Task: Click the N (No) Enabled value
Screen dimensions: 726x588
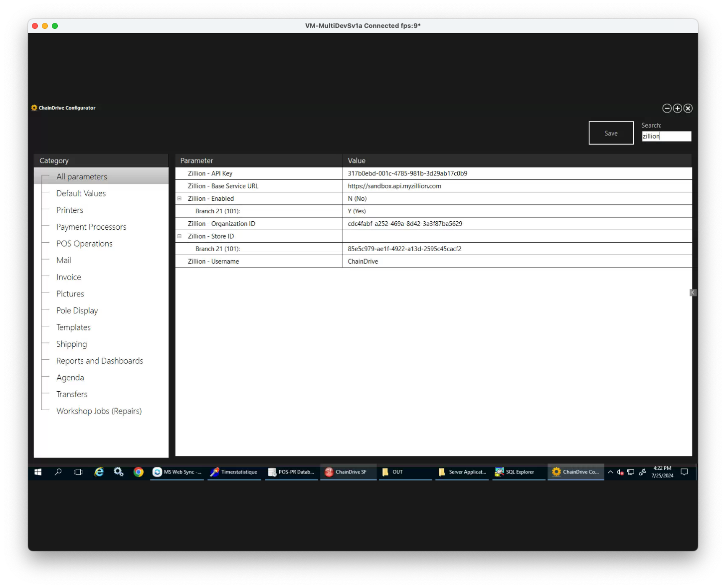Action: point(518,198)
